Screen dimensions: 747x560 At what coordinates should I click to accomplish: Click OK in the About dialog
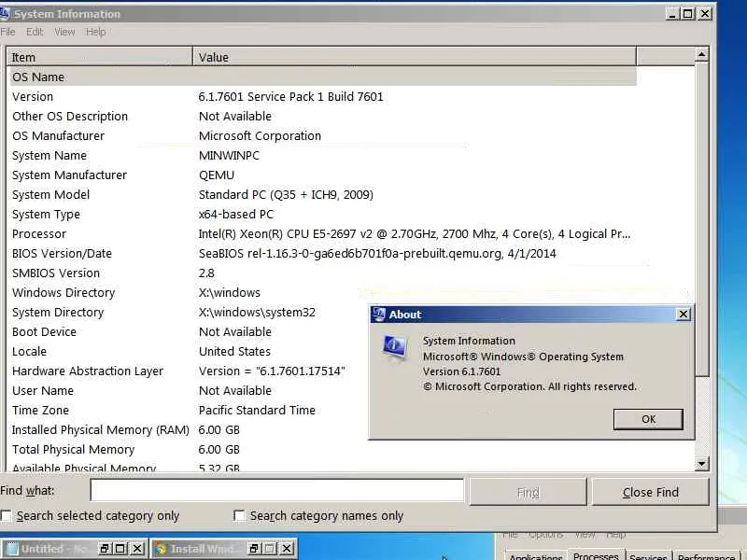(x=648, y=419)
